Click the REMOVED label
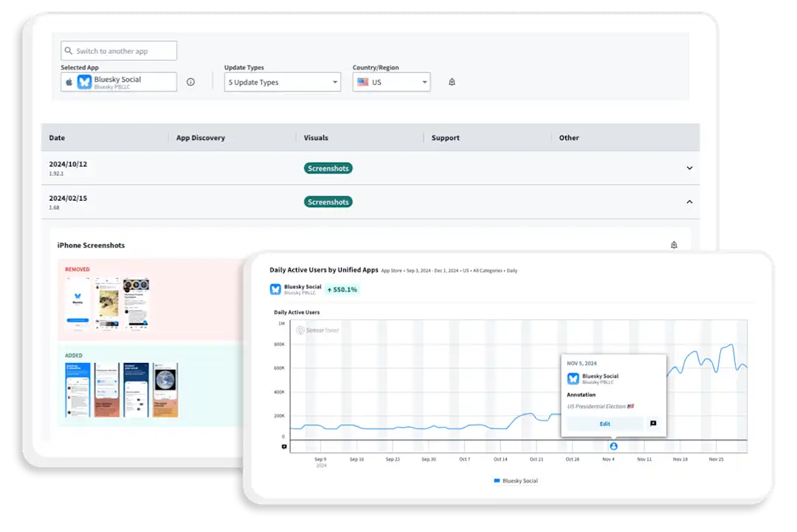Screen dimensions: 797x532 pyautogui.click(x=77, y=269)
